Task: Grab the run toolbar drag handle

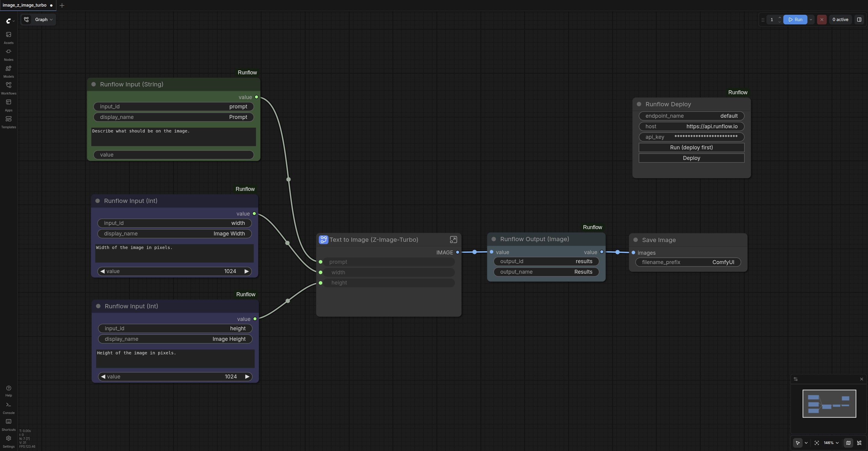Action: tap(763, 20)
